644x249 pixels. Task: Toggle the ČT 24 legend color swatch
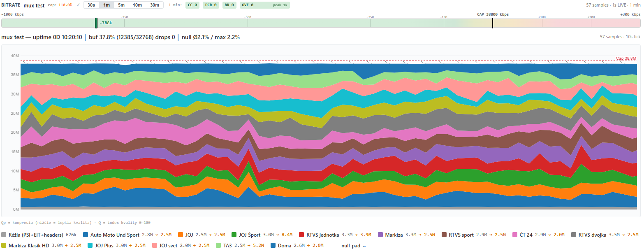[515, 235]
